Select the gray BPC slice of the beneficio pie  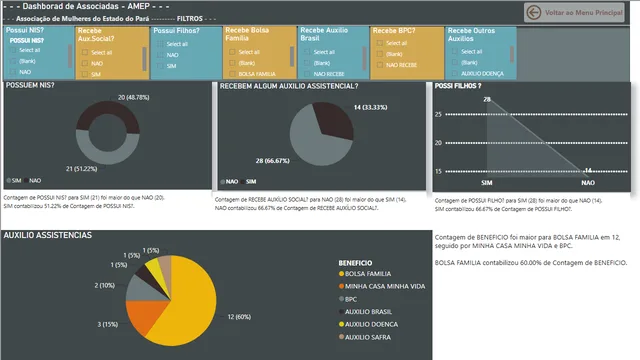click(x=143, y=289)
